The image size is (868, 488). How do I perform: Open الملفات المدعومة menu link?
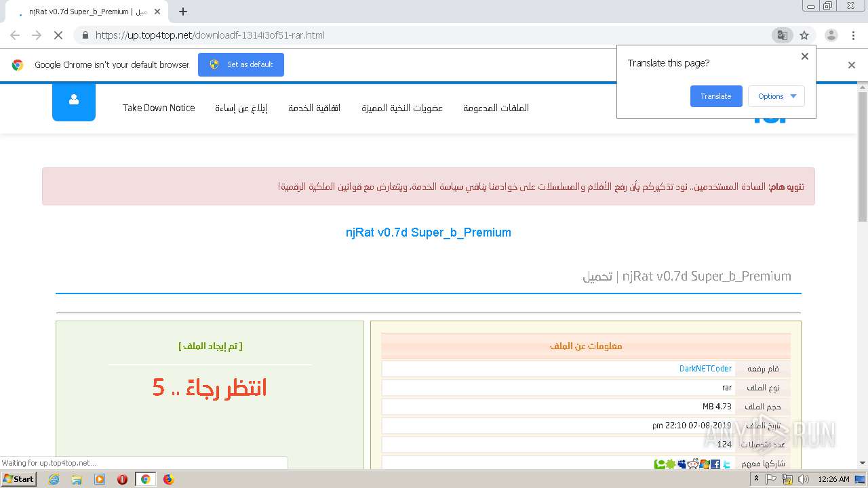pyautogui.click(x=496, y=108)
